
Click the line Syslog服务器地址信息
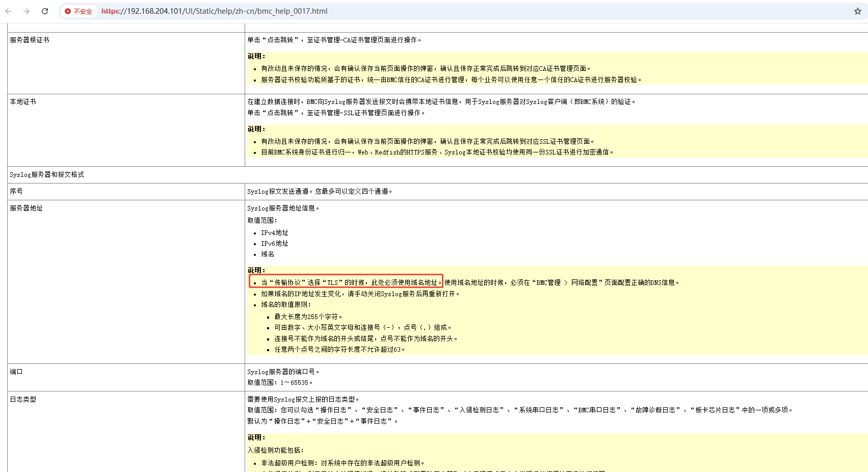[x=283, y=208]
